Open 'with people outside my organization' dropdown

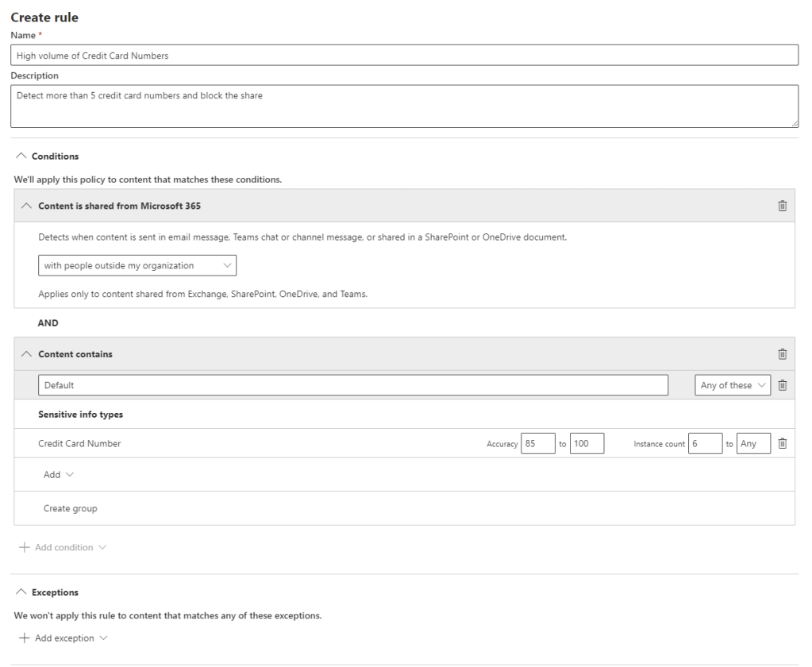pos(137,265)
